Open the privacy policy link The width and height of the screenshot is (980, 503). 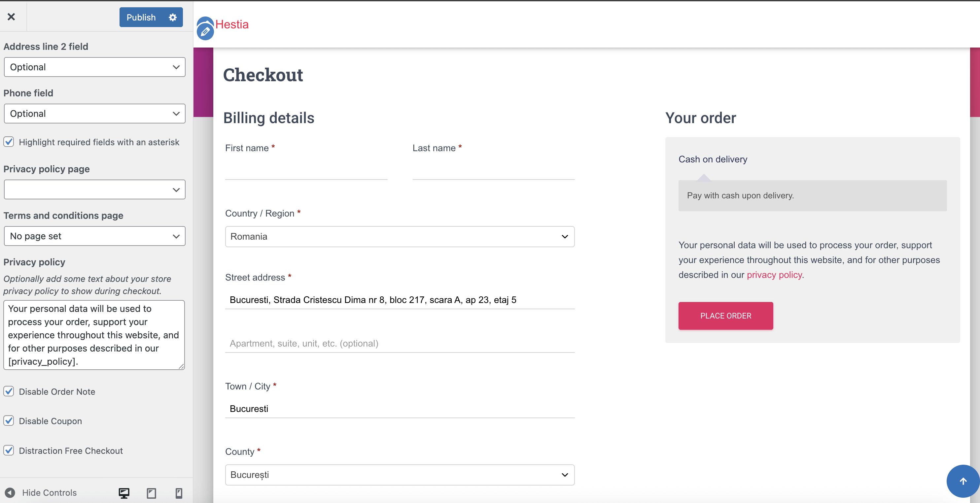click(774, 275)
